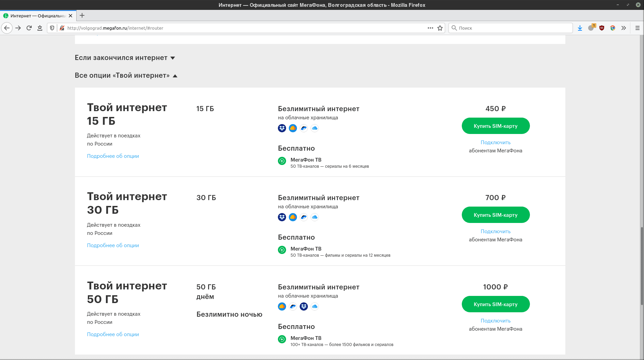
Task: Focus the Поиск search field
Action: [x=511, y=28]
